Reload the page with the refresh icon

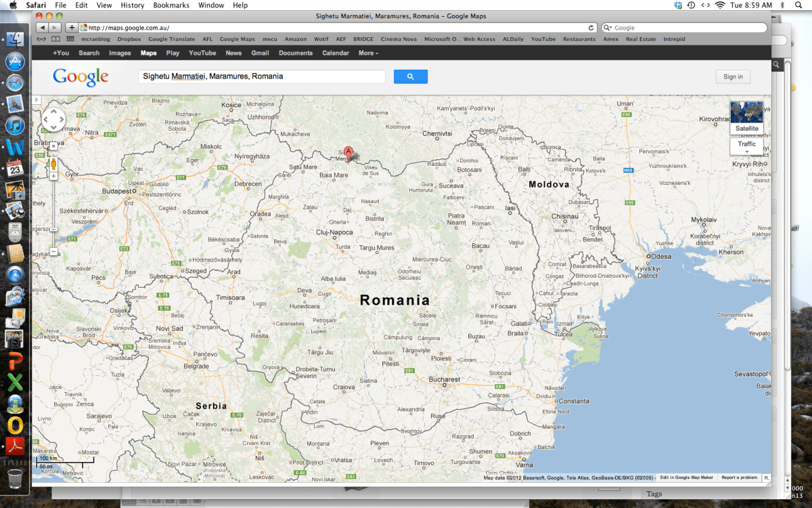[x=591, y=28]
